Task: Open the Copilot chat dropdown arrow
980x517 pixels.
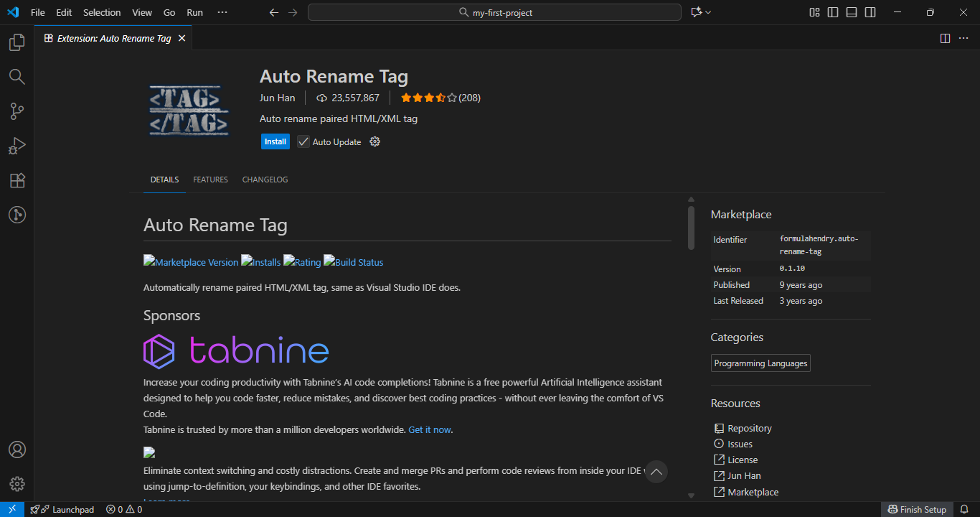Action: pos(708,12)
